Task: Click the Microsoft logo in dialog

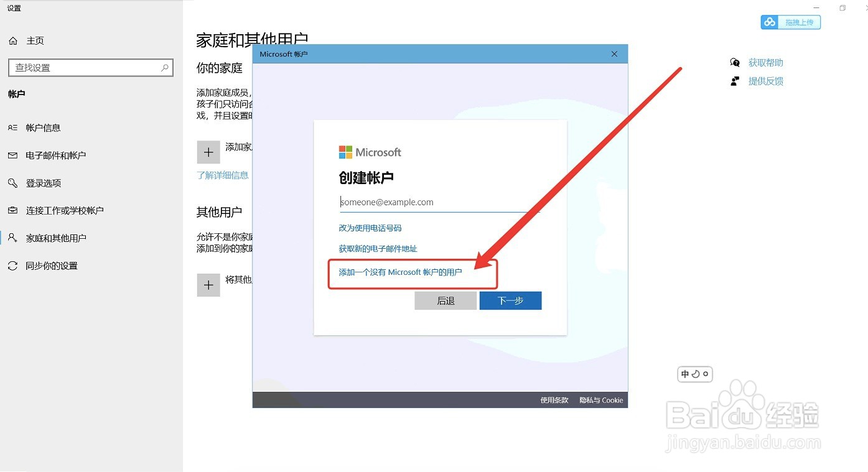Action: (x=370, y=152)
